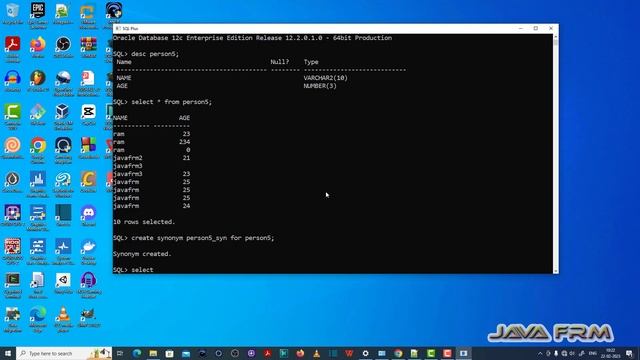The image size is (640, 360).
Task: Open Task View on taskbar
Action: tap(120, 353)
